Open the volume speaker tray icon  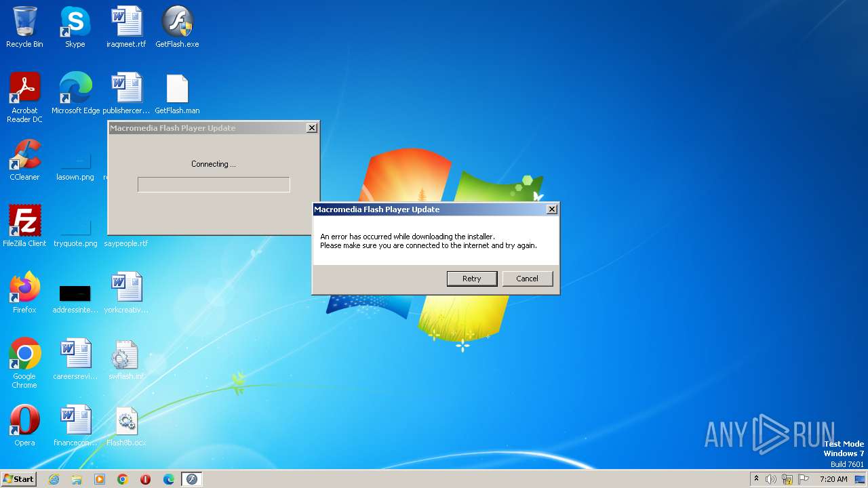(771, 479)
